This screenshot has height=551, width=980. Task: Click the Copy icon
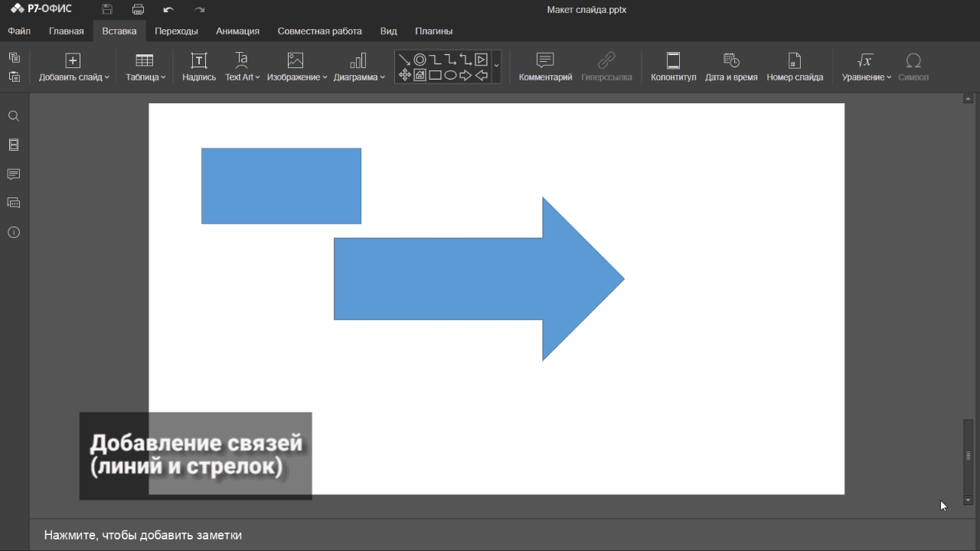pyautogui.click(x=14, y=57)
